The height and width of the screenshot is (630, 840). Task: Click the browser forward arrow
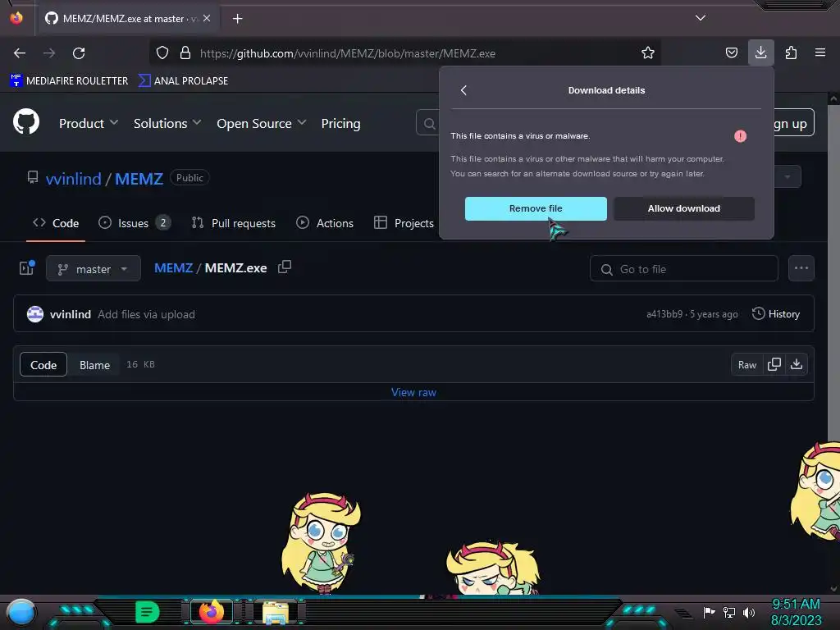[x=49, y=53]
